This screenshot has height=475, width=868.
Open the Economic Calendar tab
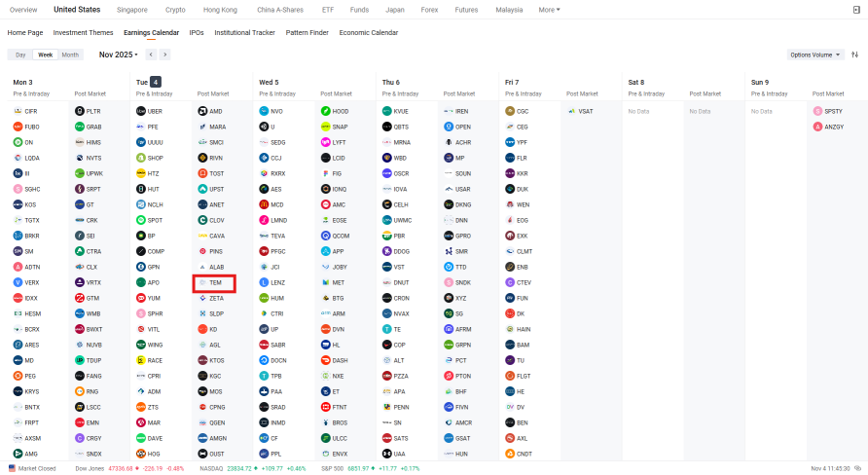tap(369, 32)
